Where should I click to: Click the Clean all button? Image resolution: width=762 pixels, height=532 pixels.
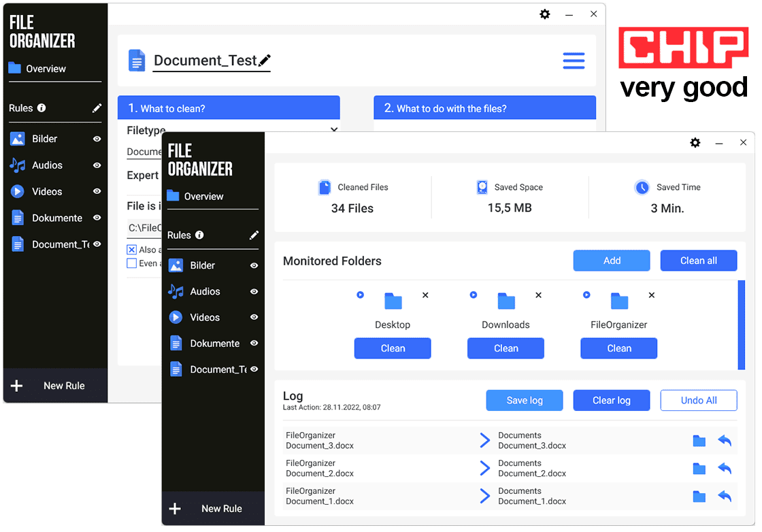tap(699, 261)
